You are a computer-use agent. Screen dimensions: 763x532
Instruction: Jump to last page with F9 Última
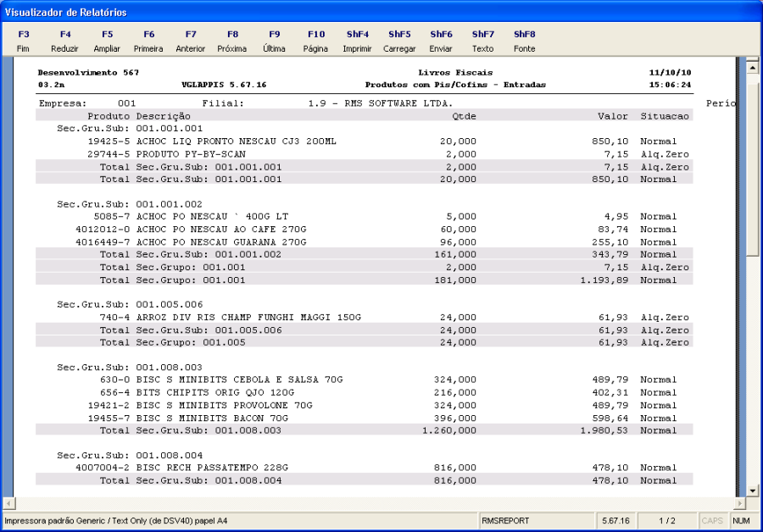(274, 42)
